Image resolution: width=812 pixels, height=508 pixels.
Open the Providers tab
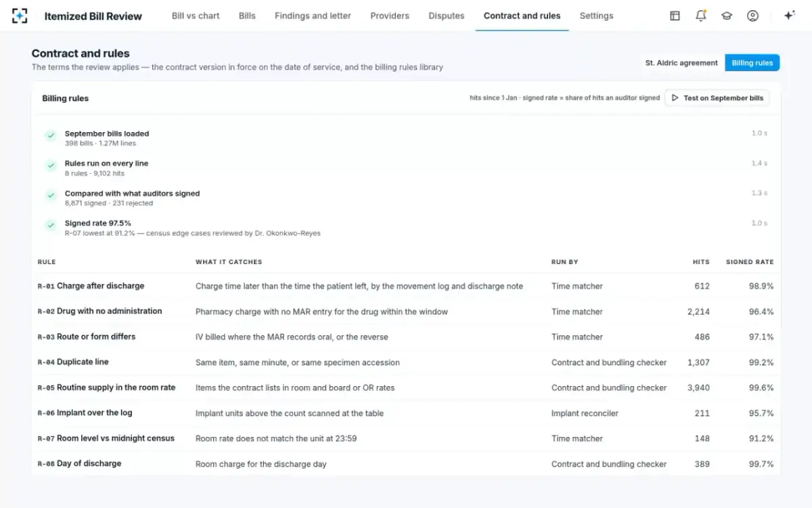390,16
